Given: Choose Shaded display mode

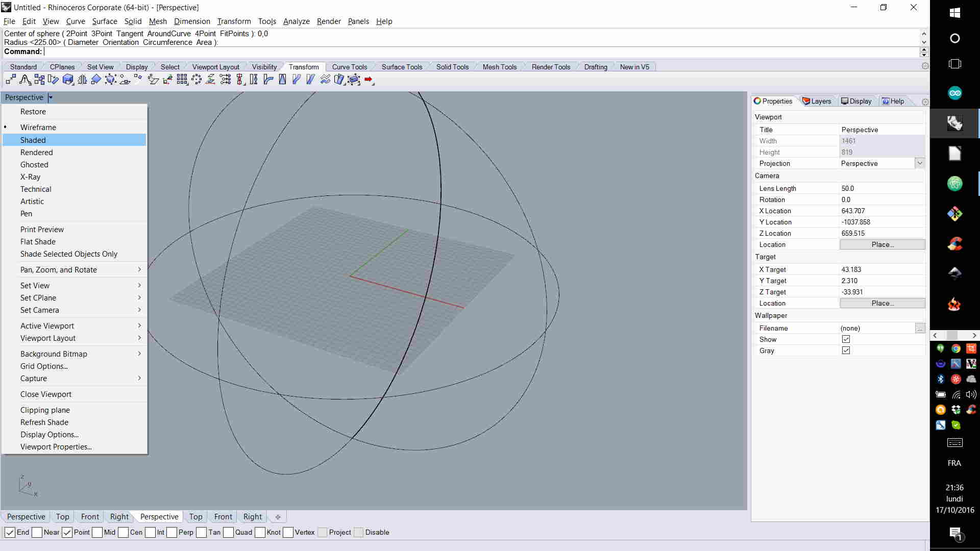Looking at the screenshot, I should pyautogui.click(x=33, y=140).
